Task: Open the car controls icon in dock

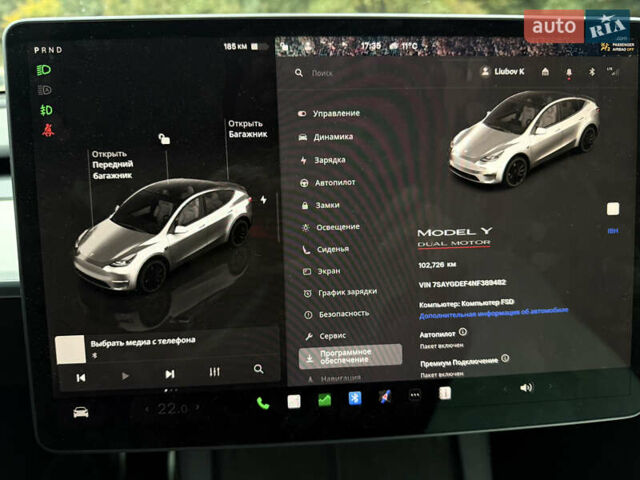Action: point(80,412)
